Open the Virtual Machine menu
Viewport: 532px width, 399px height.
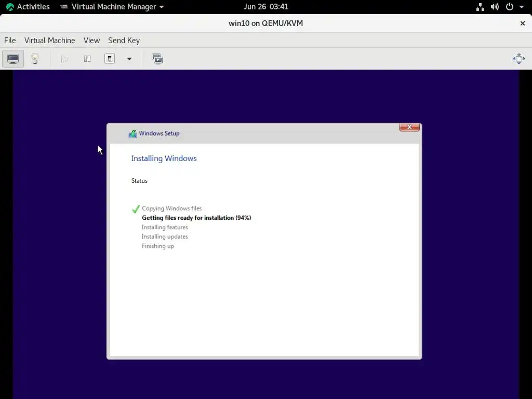[x=49, y=41]
